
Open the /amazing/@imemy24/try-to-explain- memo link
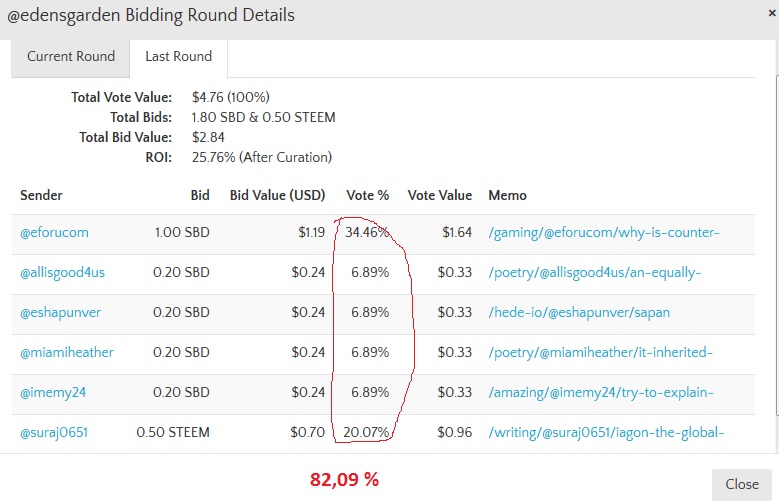pos(601,393)
